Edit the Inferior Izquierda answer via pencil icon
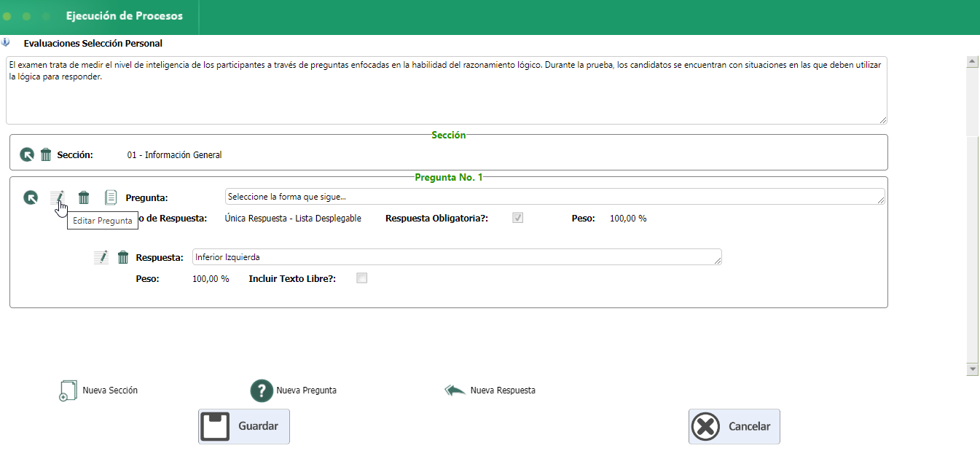The image size is (980, 467). click(101, 257)
